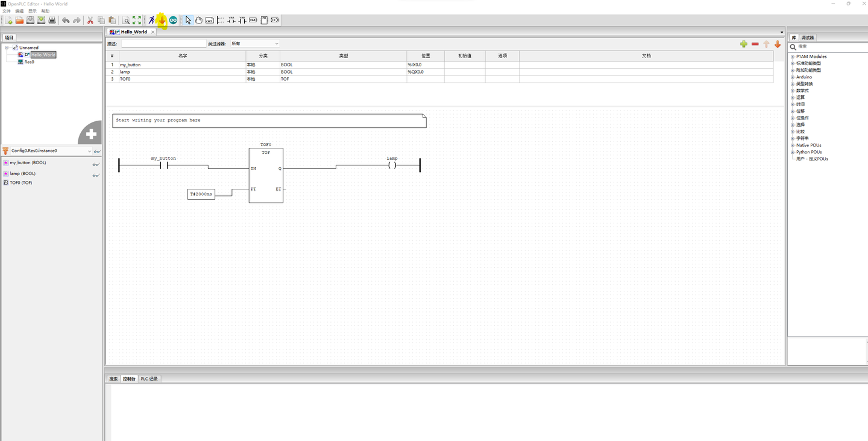Select the pan hand tool
Screen dimensions: 868x441
pos(199,20)
